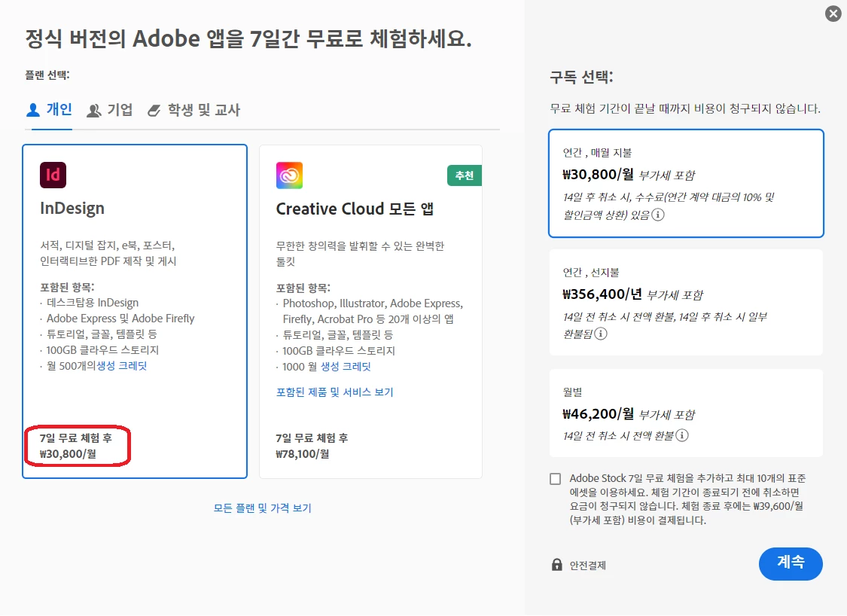
Task: Click the Creative Cloud 모든 앱 title
Action: [x=355, y=209]
